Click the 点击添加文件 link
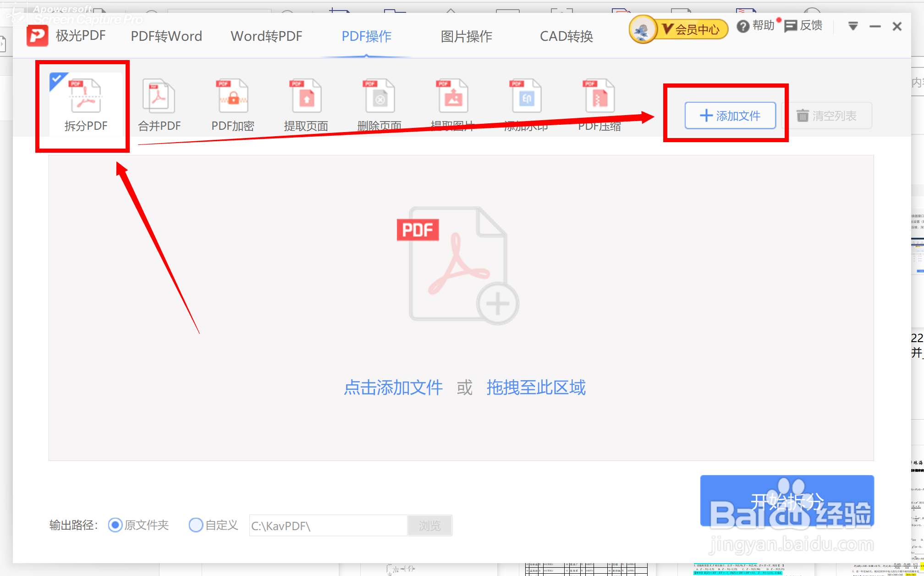The width and height of the screenshot is (924, 576). (x=393, y=388)
